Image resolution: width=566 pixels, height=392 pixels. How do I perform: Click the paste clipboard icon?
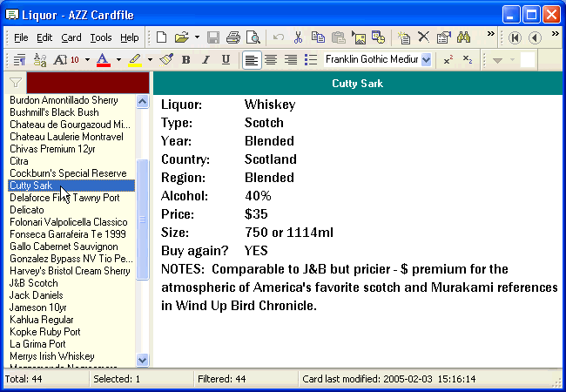(338, 37)
